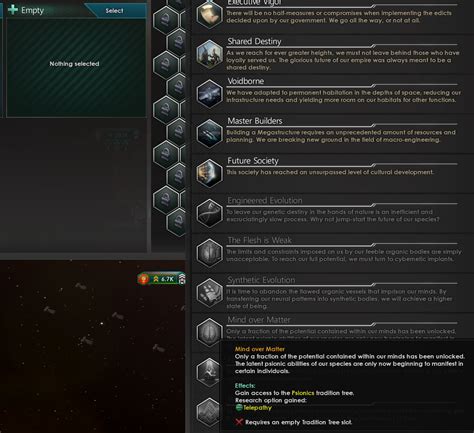Select the Shared Destiny perk icon

coord(209,54)
